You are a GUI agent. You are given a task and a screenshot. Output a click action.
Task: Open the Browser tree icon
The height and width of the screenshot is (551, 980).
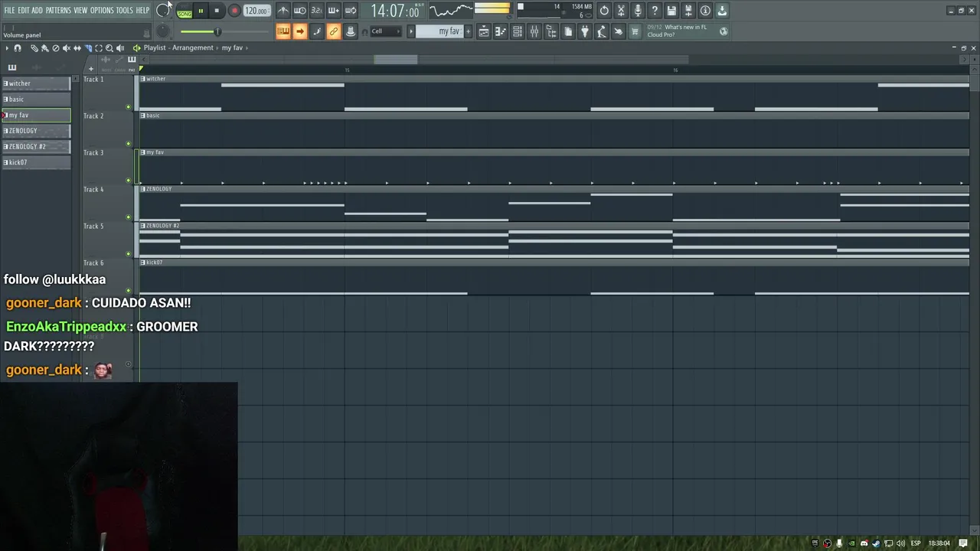pos(551,31)
